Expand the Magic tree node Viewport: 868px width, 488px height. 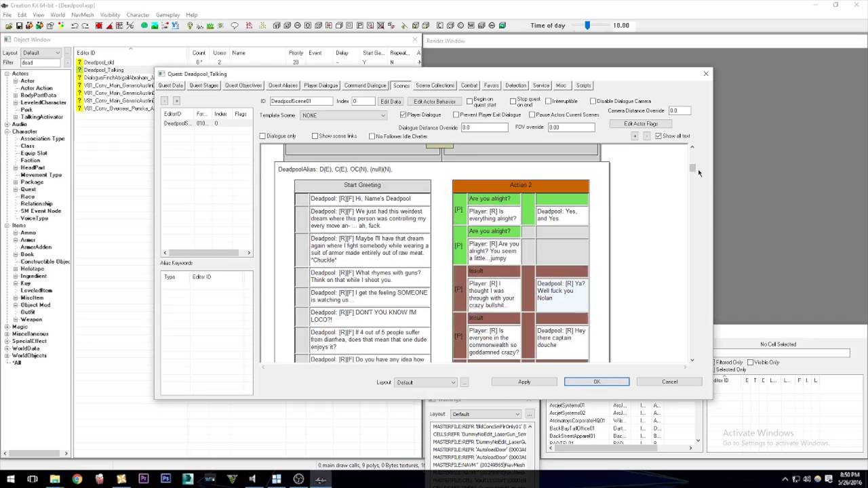[x=6, y=327]
